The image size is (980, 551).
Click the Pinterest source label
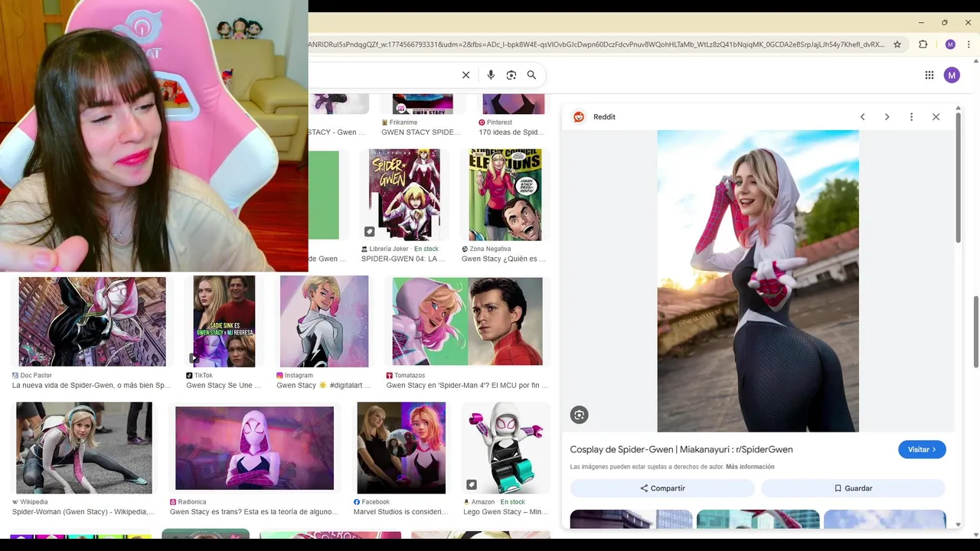point(499,122)
